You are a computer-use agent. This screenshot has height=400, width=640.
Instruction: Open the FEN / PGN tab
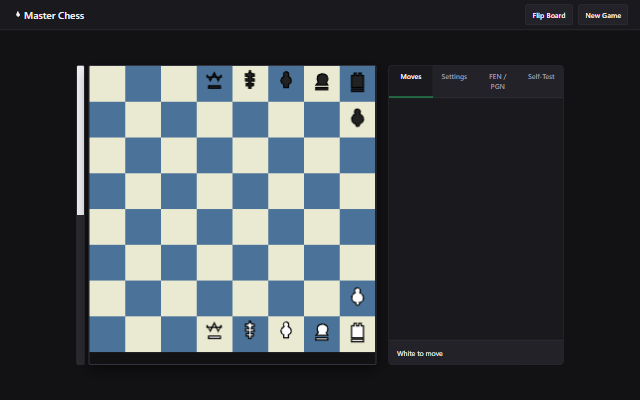(498, 81)
